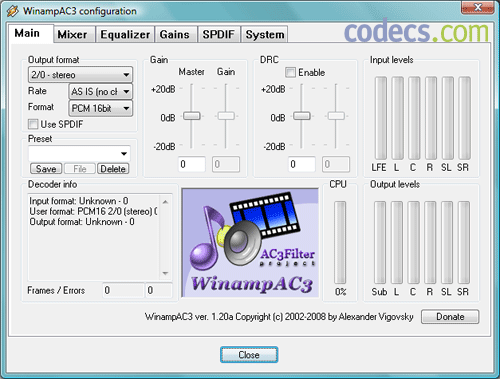Go to the SPDIF tab
This screenshot has height=379, width=500.
(x=218, y=35)
